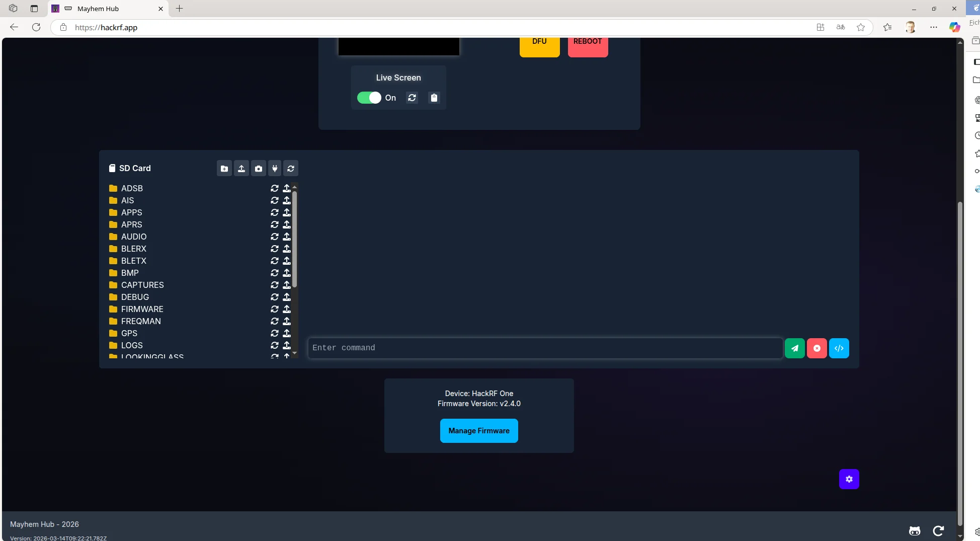Click the sync icon in the FREQMAN row
This screenshot has height=541, width=980.
click(275, 321)
